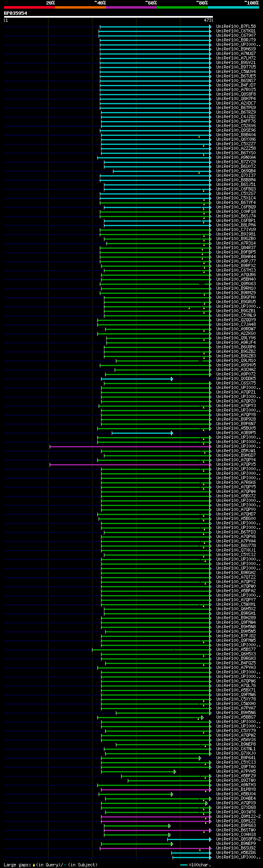Viewport: 263px width, 868px height.
Task: Click the cyan 100char scale bar
Action: coord(184,865)
